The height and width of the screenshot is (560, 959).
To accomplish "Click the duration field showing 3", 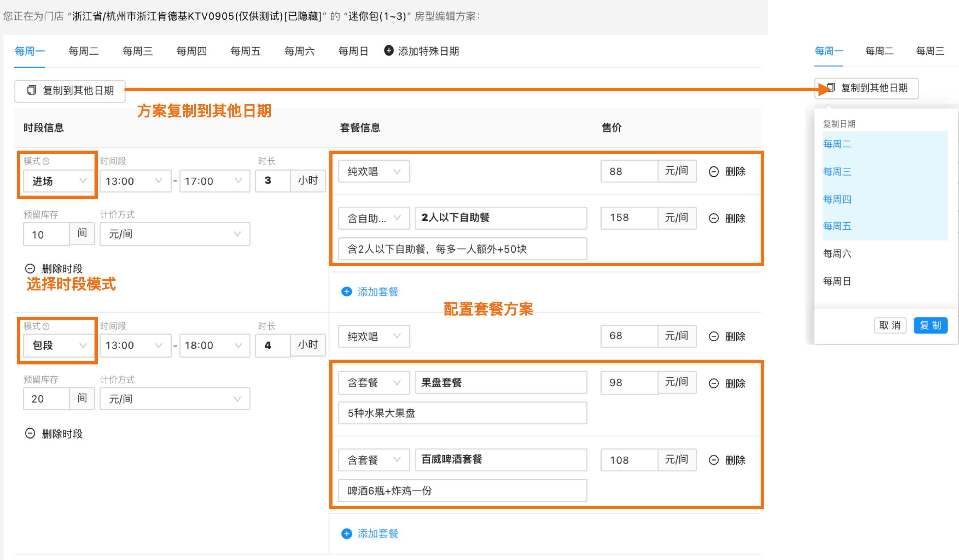I will click(273, 181).
